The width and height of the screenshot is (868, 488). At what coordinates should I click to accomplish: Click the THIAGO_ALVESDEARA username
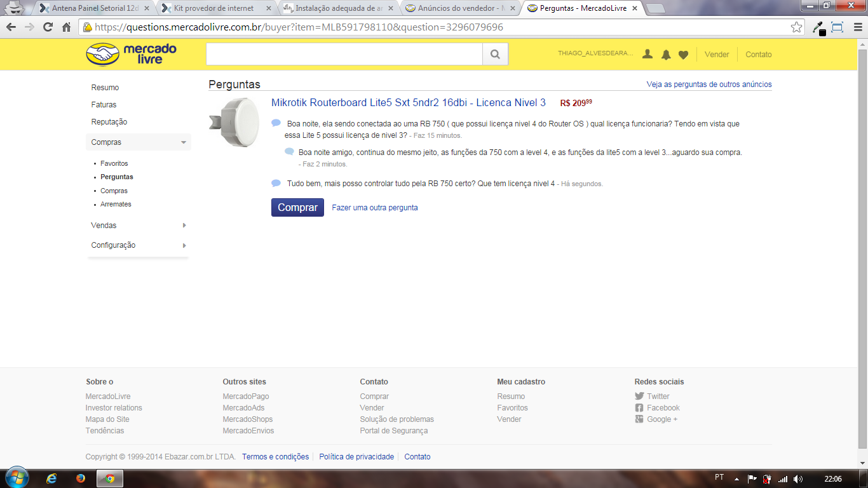tap(595, 54)
